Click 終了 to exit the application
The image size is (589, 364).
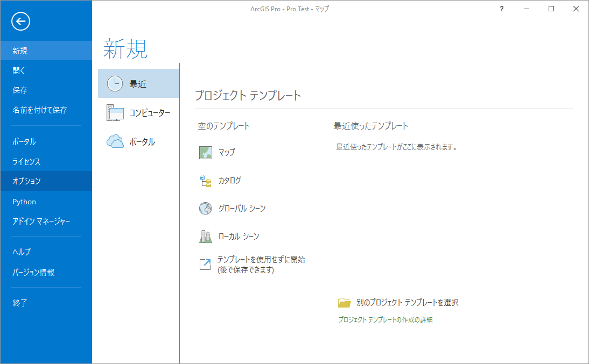pos(46,303)
